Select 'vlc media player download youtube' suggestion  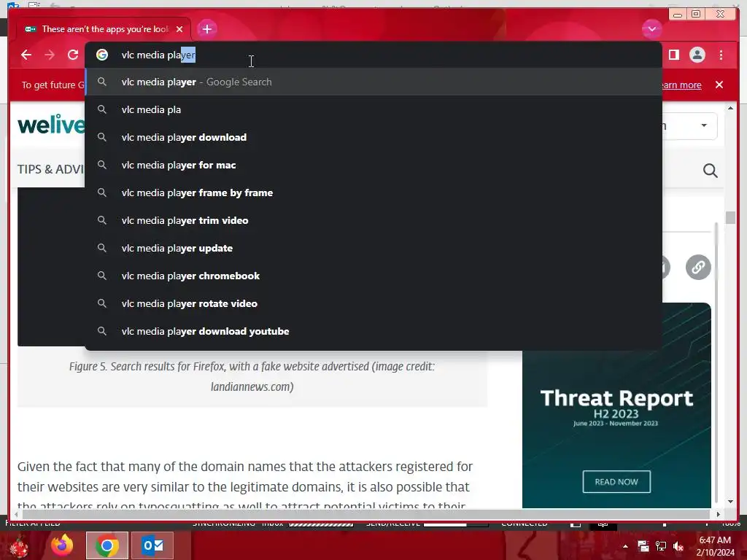(x=373, y=331)
